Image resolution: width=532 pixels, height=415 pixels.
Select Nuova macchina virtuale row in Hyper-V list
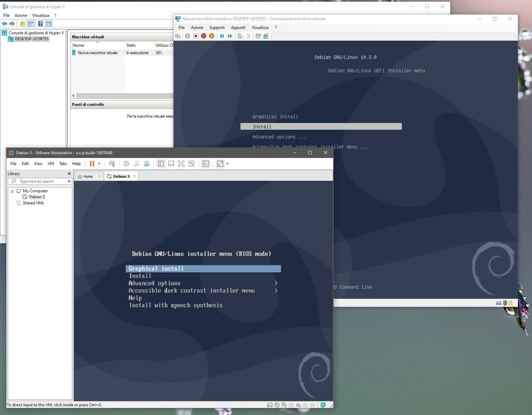pyautogui.click(x=122, y=53)
